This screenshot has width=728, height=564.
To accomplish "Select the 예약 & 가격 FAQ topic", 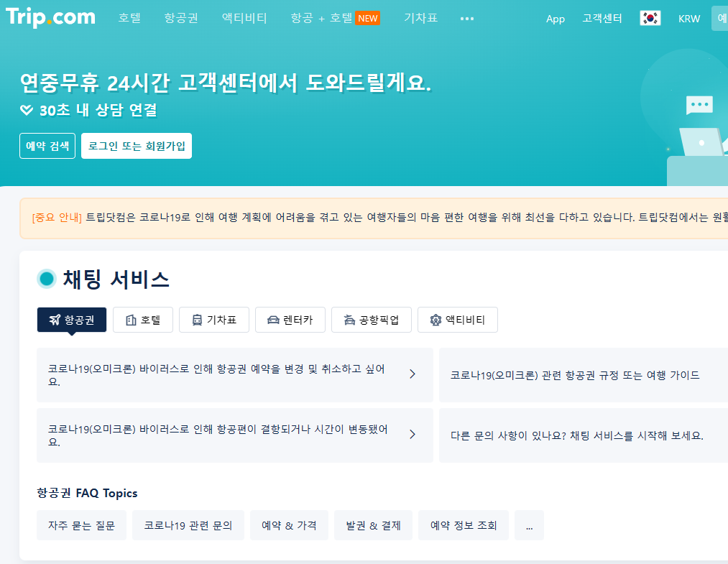I will point(289,525).
